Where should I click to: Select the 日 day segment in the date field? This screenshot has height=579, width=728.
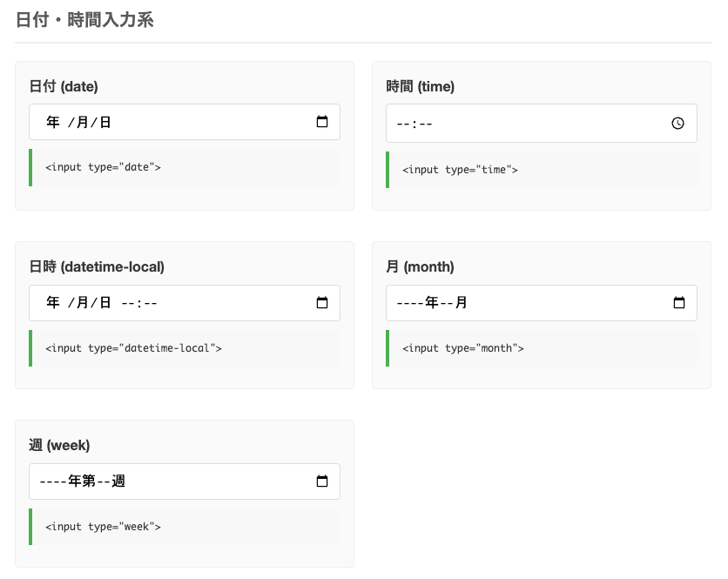point(105,122)
